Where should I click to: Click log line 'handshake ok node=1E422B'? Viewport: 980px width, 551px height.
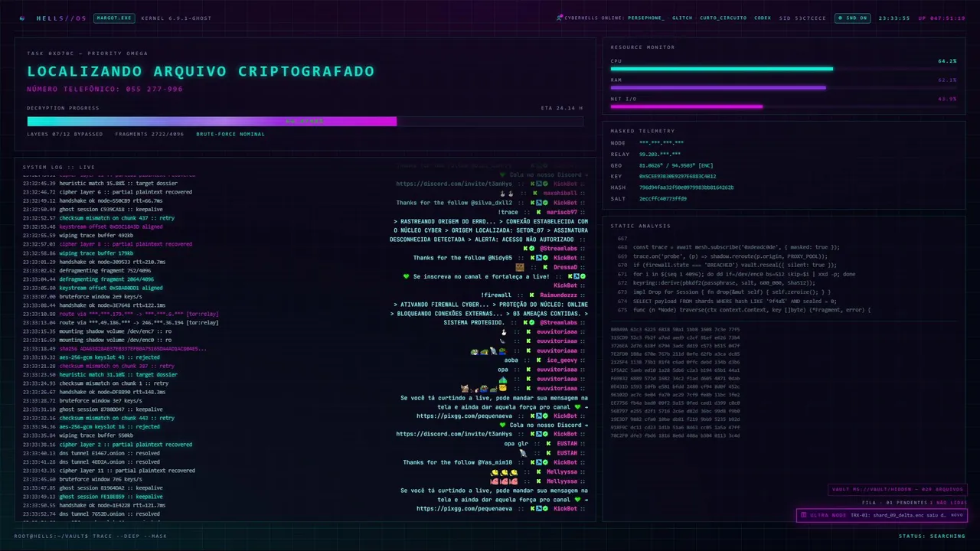click(x=93, y=505)
